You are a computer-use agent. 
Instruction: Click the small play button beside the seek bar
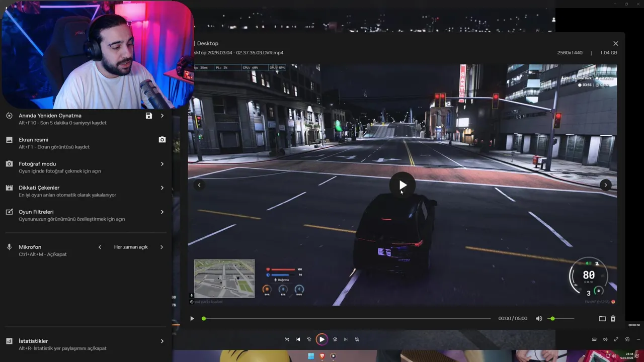point(192,318)
